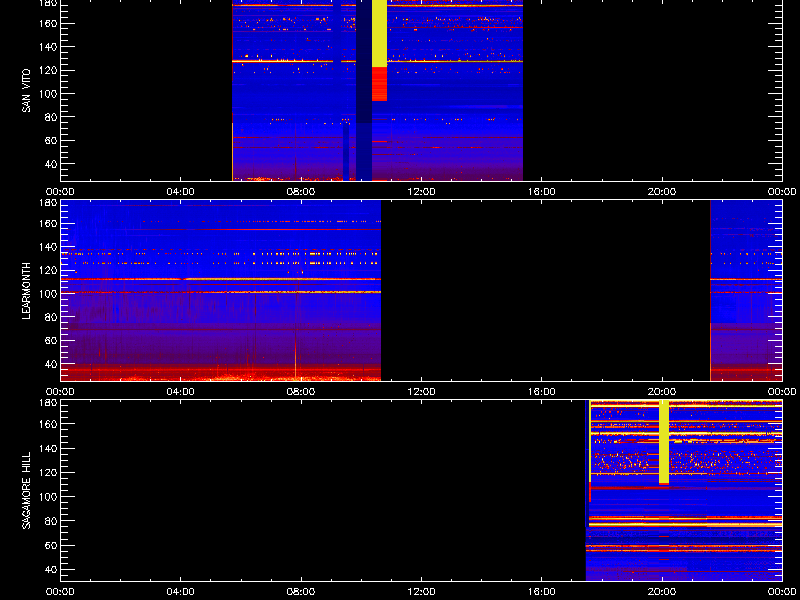This screenshot has width=800, height=600.
Task: Click 100 on Sagamore Hill frequency axis
Action: click(x=49, y=496)
